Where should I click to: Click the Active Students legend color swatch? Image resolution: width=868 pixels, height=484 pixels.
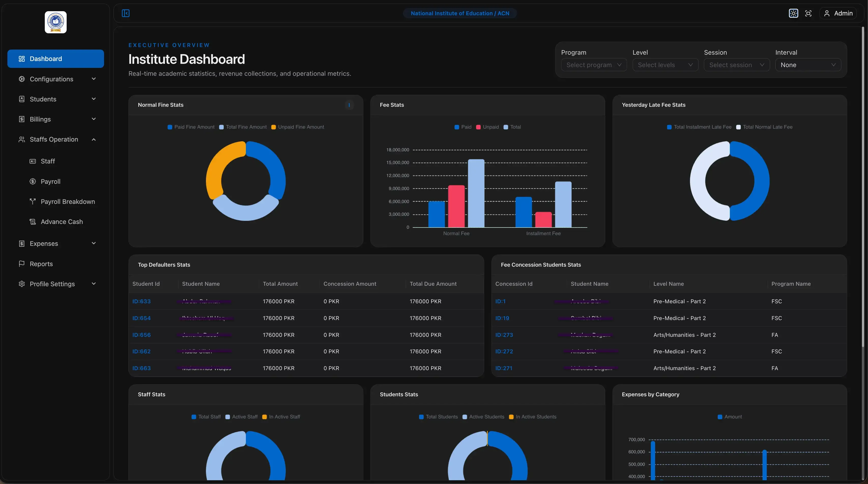tap(465, 417)
